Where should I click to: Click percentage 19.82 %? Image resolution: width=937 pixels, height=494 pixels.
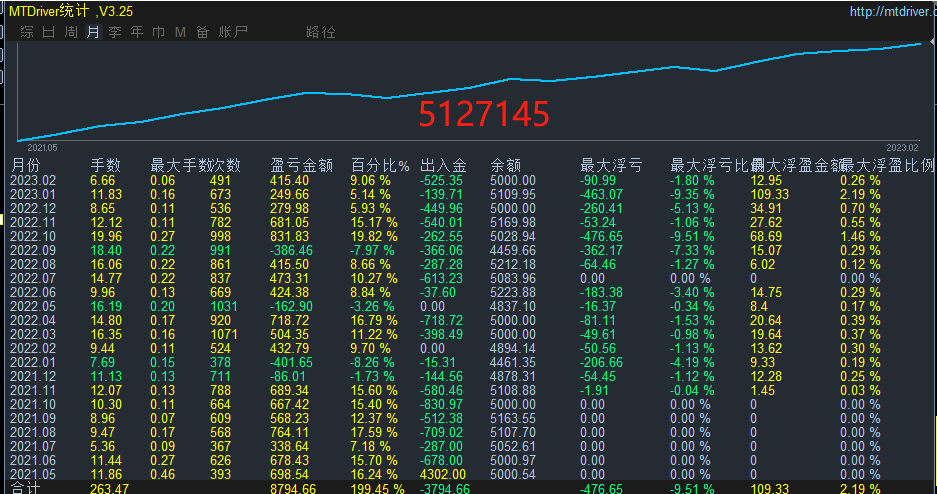click(374, 237)
